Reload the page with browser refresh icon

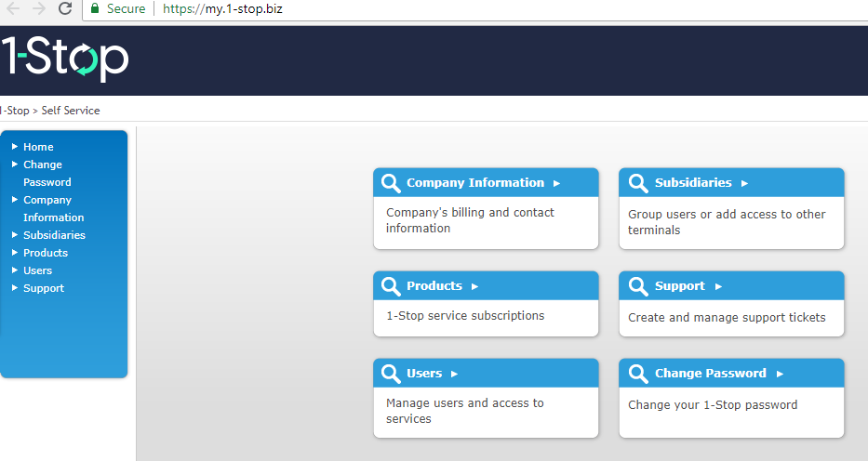tap(65, 8)
